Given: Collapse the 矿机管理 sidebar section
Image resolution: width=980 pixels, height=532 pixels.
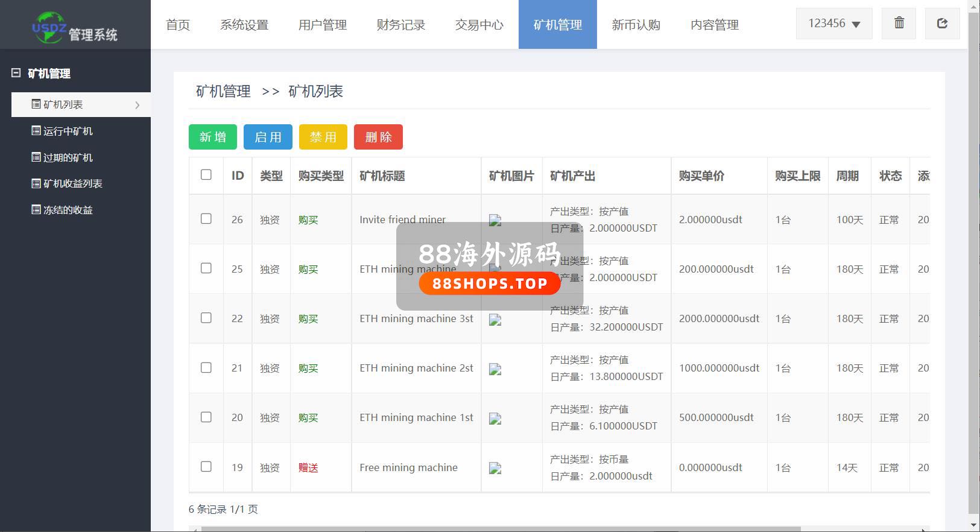Looking at the screenshot, I should click(x=16, y=73).
